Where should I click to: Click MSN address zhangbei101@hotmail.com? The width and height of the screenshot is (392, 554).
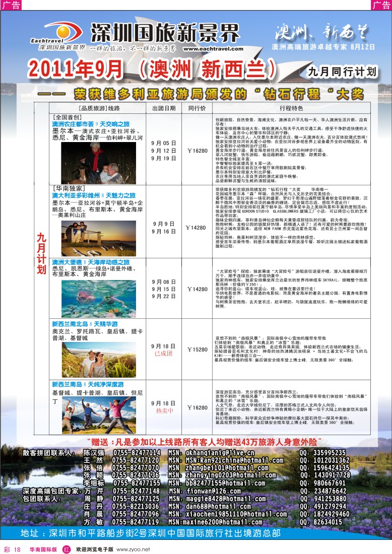click(x=227, y=468)
